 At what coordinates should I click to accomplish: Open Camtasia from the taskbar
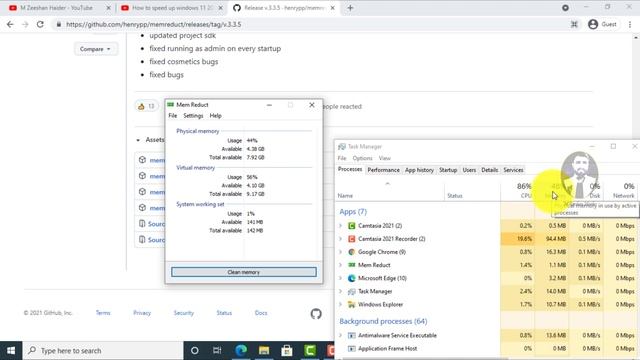[310, 351]
